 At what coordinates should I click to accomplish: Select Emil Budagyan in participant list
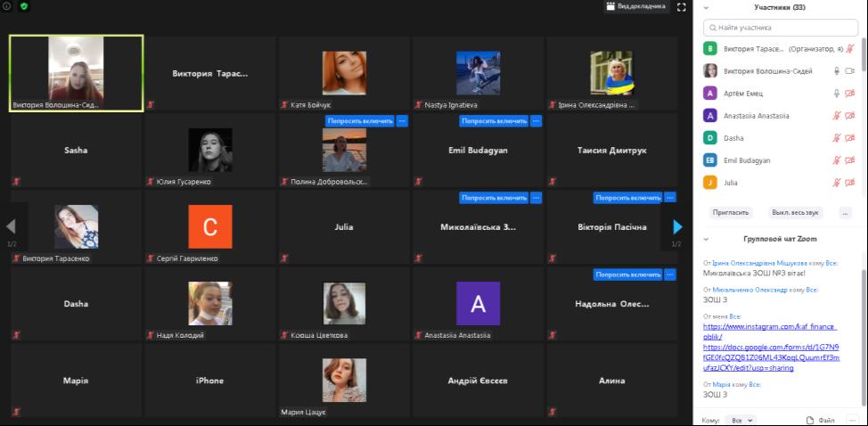click(747, 160)
